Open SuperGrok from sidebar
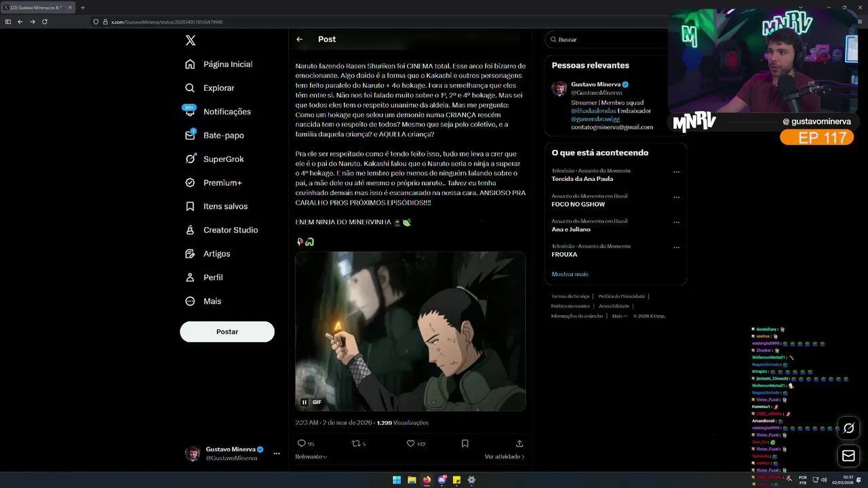The image size is (868, 488). 214,159
